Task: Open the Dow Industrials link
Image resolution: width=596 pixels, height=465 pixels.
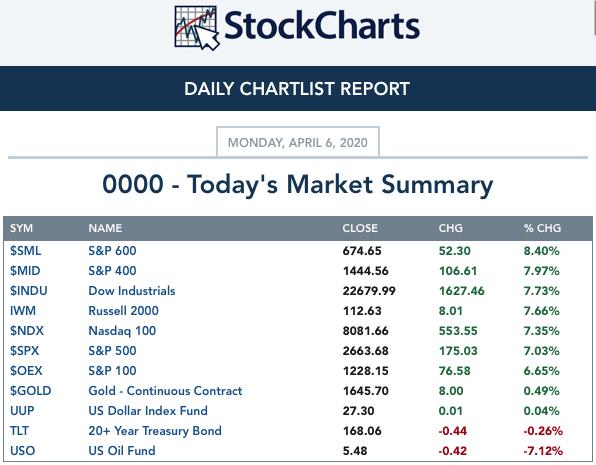Action: click(x=132, y=291)
